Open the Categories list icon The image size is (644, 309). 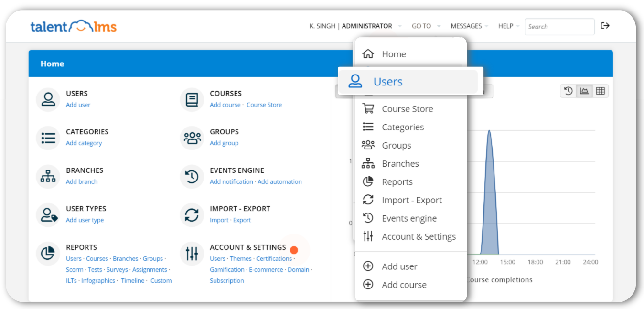[48, 138]
